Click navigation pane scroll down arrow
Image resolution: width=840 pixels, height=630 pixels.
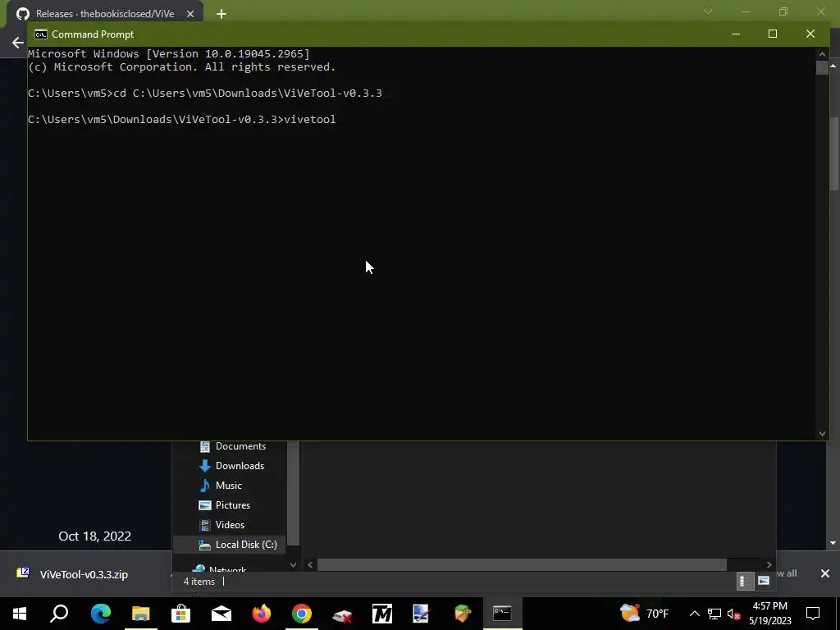[x=293, y=564]
